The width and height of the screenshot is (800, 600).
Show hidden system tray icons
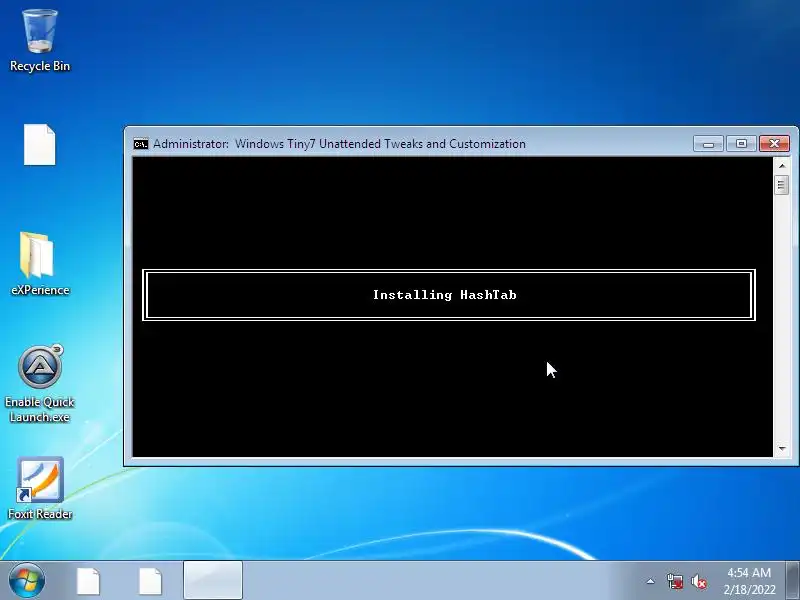(651, 581)
